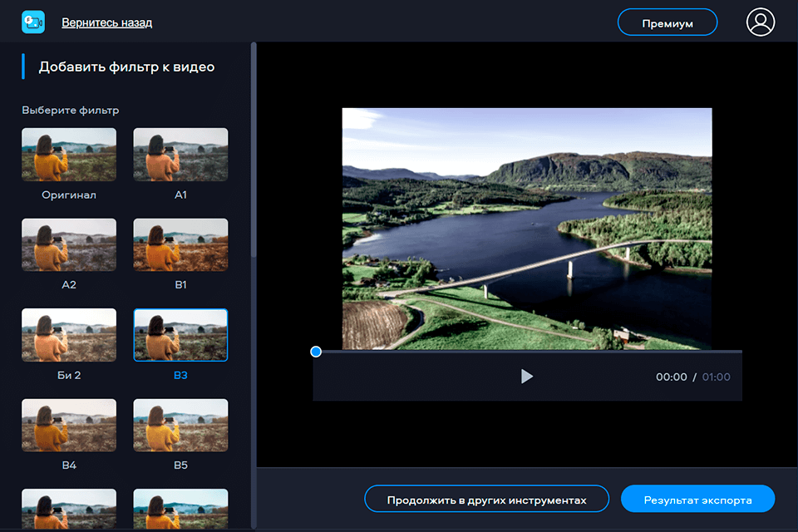This screenshot has height=532, width=798.
Task: Apply the A1 filter thumbnail
Action: click(x=180, y=155)
